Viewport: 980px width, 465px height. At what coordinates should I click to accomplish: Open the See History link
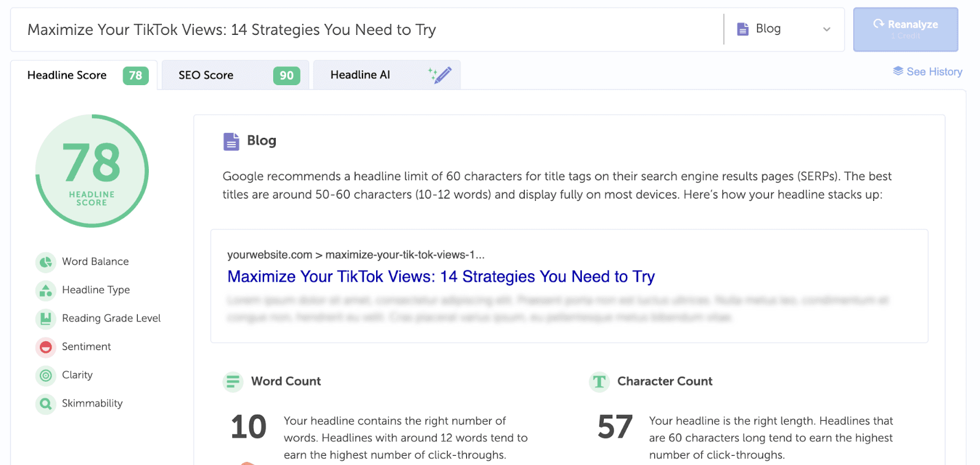(927, 72)
